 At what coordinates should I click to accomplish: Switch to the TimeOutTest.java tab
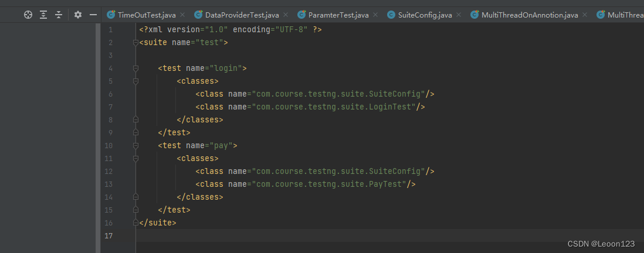click(147, 15)
